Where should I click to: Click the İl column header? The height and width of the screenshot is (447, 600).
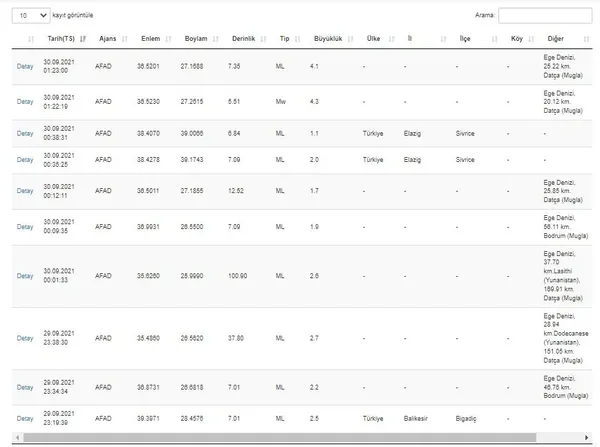[x=409, y=38]
